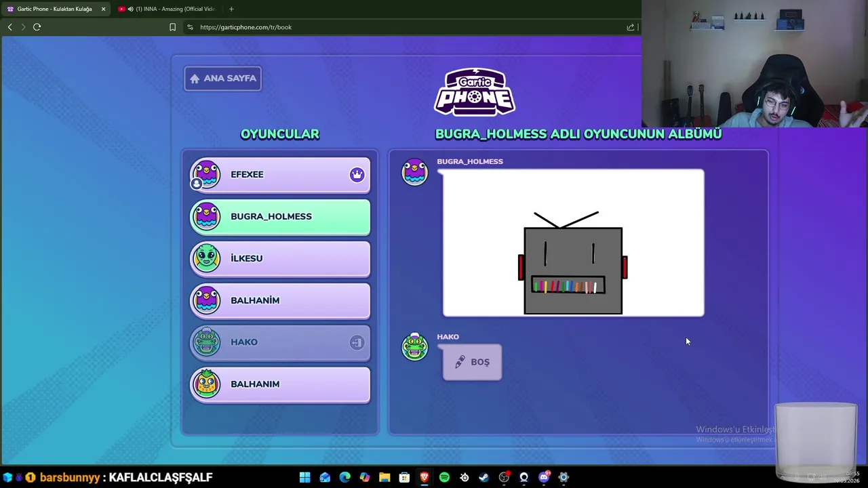
Task: Click the bookmark icon in address bar
Action: (172, 27)
